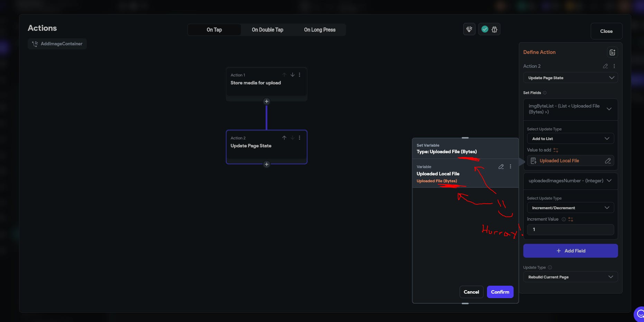Switch to the On Tap tab
Screen dimensions: 644x322
coord(214,30)
